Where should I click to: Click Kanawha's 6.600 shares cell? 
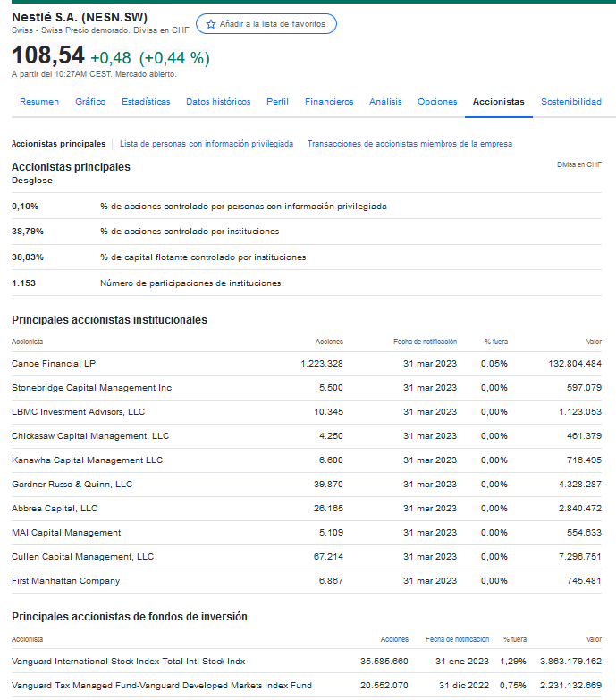pyautogui.click(x=331, y=460)
